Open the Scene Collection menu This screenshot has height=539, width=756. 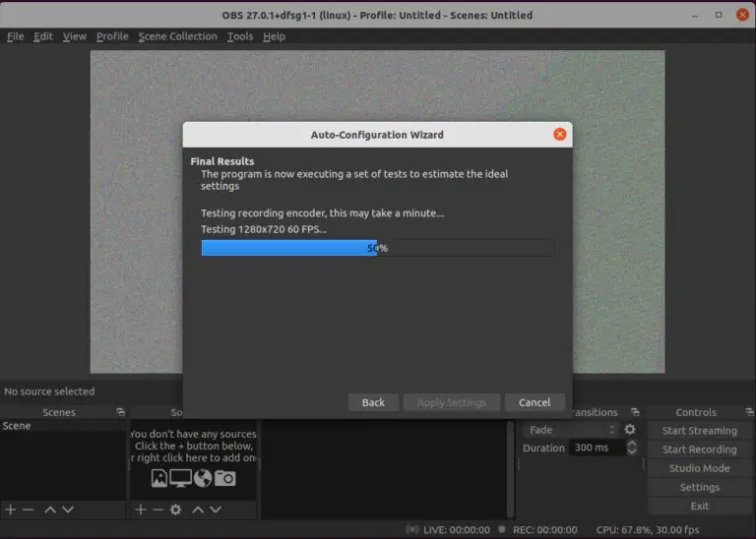177,36
